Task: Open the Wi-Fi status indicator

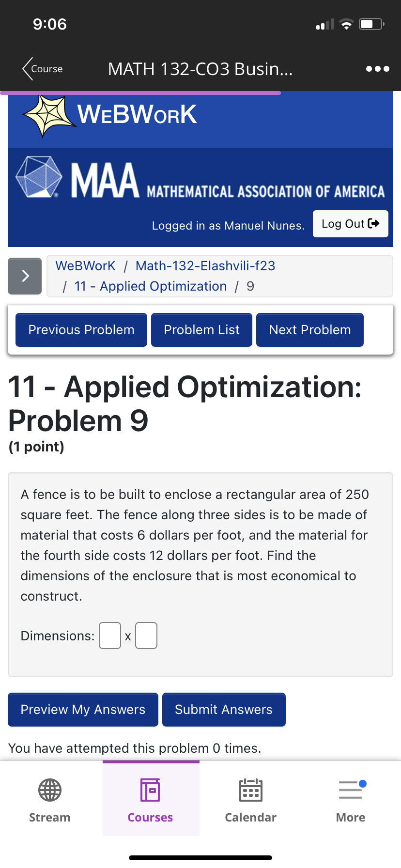Action: (346, 23)
